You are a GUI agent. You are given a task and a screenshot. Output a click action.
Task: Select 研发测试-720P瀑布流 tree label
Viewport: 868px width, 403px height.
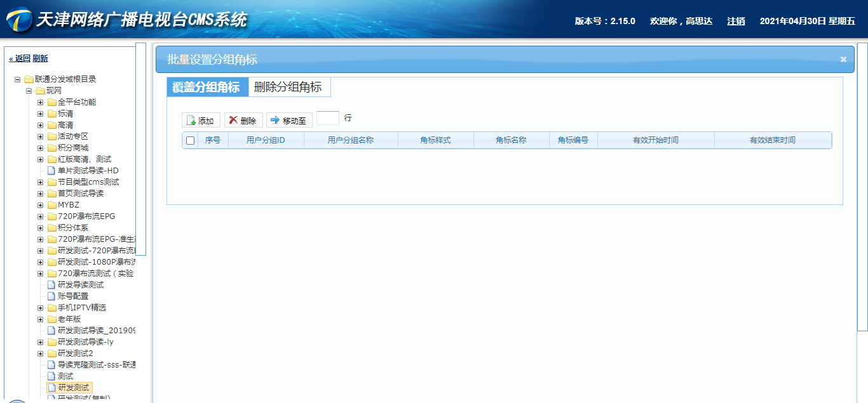97,251
